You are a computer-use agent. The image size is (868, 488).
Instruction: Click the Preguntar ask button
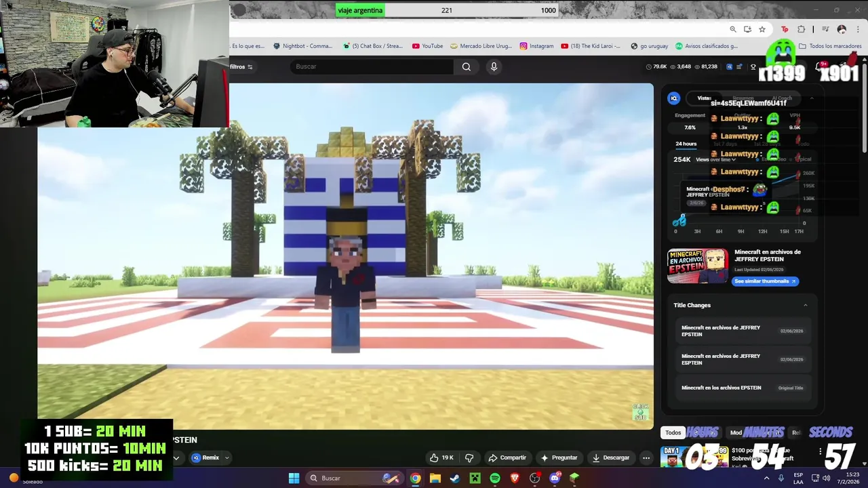click(x=559, y=457)
